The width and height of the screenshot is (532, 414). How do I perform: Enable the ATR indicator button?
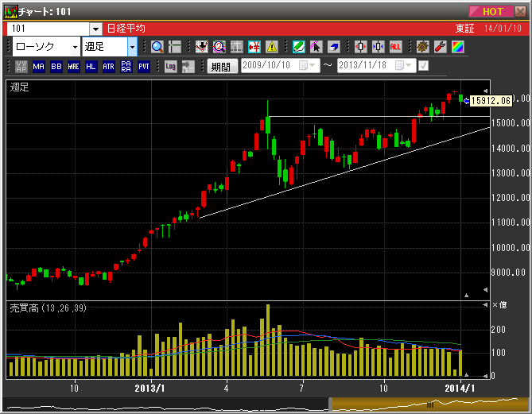click(109, 67)
